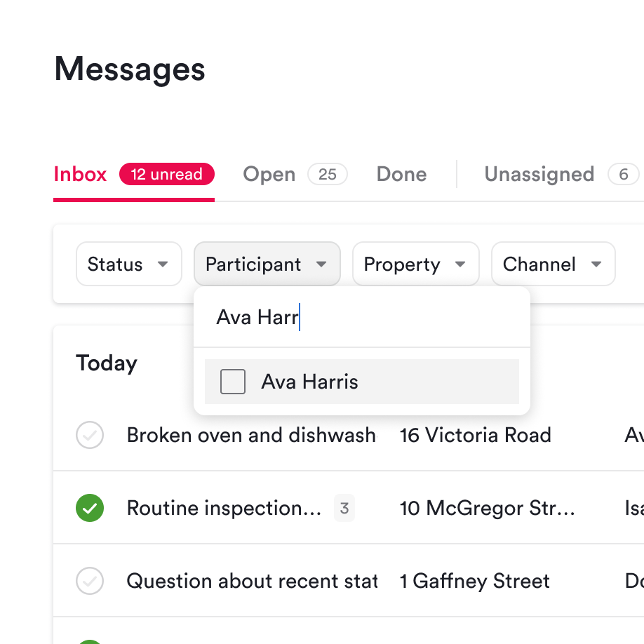
Task: Click the 12 unread badge
Action: 167,174
